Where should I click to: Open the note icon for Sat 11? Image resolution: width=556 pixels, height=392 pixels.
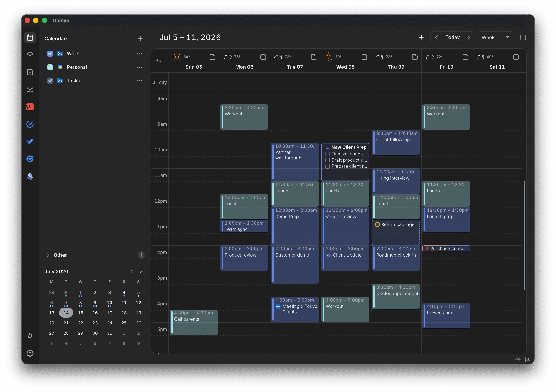[x=516, y=57]
